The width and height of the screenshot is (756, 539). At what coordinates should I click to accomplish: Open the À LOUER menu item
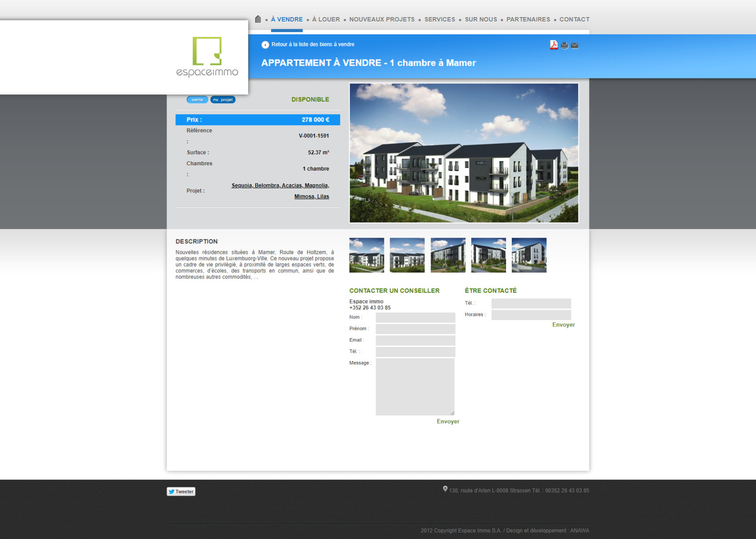[x=326, y=19]
